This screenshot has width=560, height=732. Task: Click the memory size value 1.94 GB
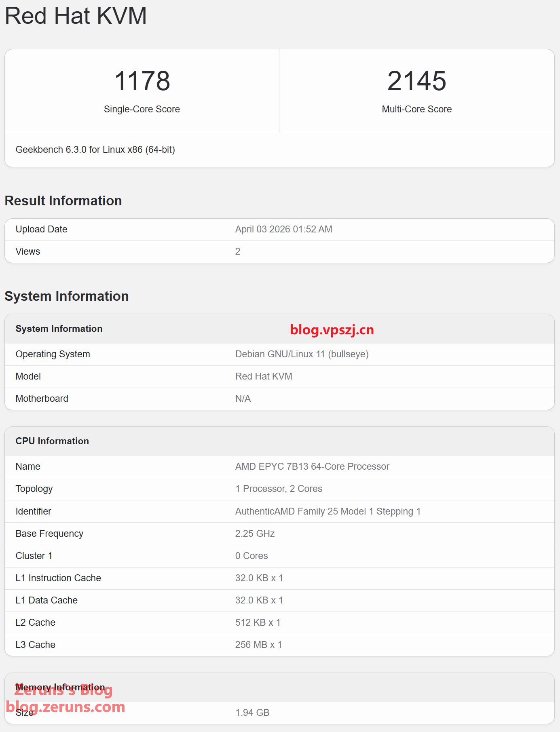click(252, 713)
